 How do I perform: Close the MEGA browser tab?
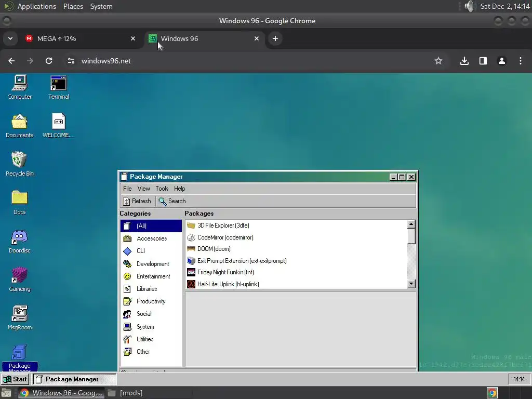point(133,38)
